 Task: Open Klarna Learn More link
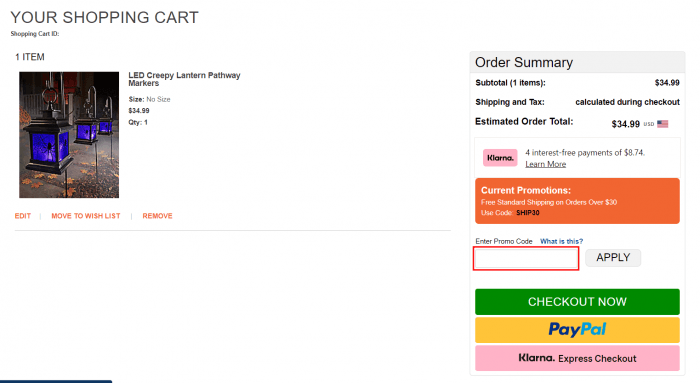click(x=546, y=164)
